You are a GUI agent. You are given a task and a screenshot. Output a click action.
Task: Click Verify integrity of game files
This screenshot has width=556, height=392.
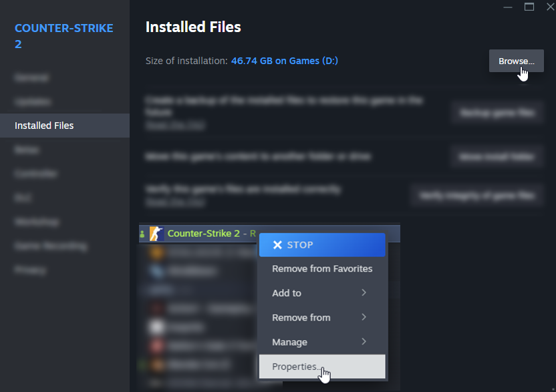pyautogui.click(x=476, y=196)
